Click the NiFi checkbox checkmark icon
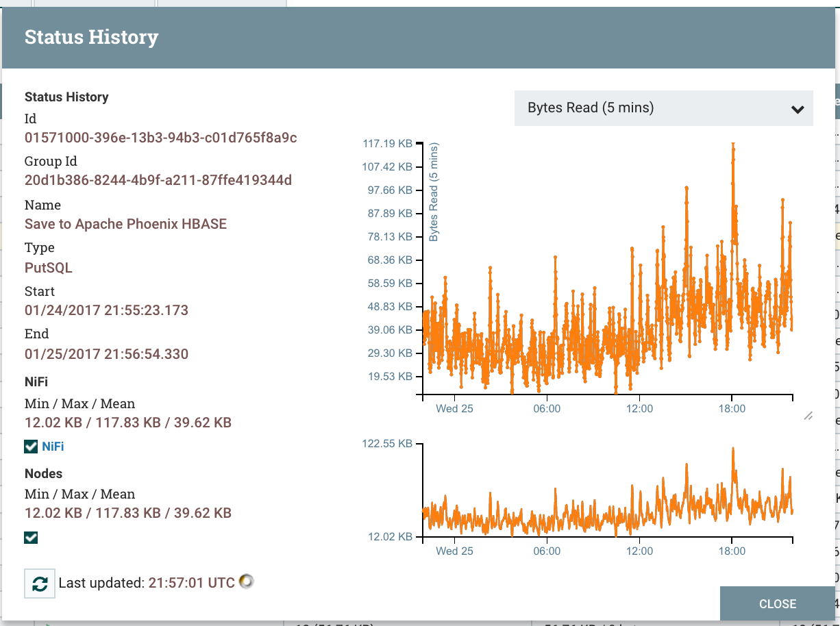Viewport: 840px width, 626px height. (30, 446)
